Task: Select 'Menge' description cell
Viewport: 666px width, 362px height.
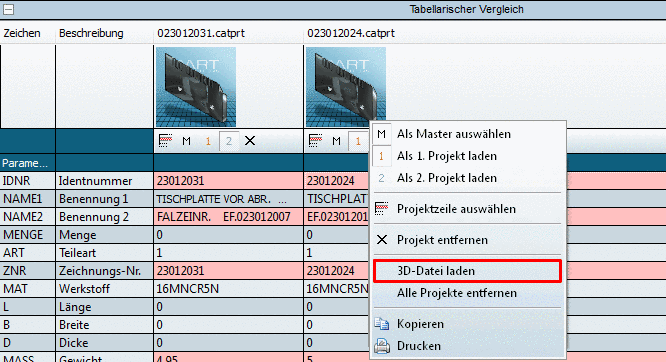Action: [104, 235]
